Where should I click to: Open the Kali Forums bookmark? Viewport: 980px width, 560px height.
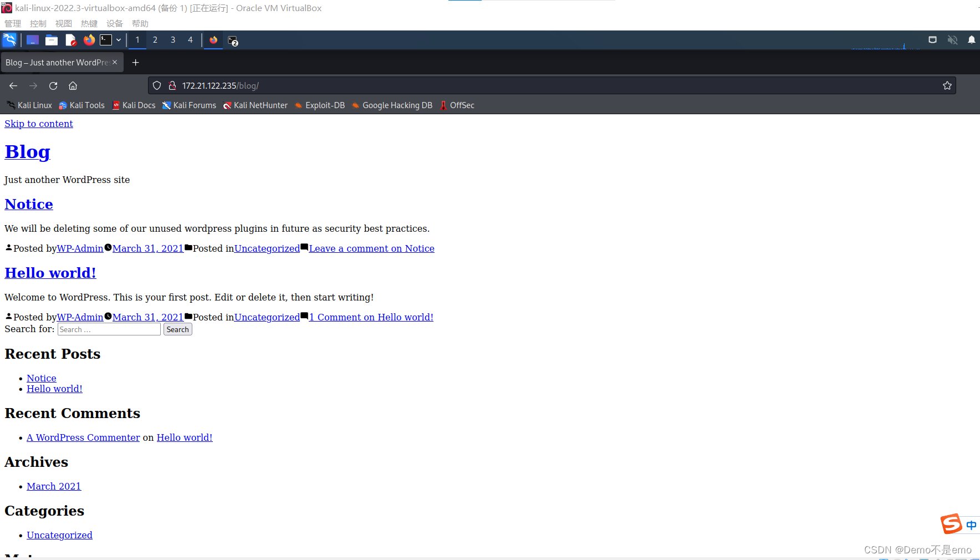[189, 105]
